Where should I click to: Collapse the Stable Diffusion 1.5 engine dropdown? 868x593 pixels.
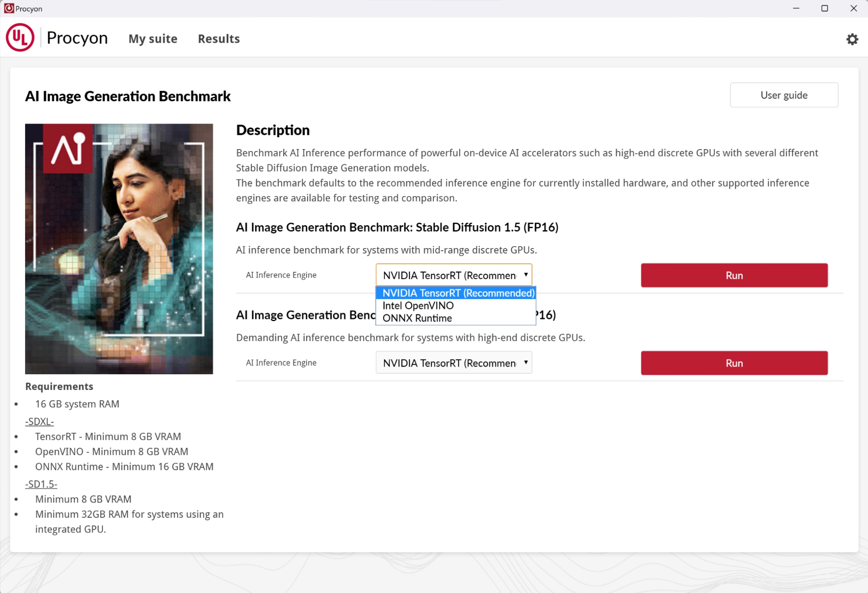[x=454, y=275]
